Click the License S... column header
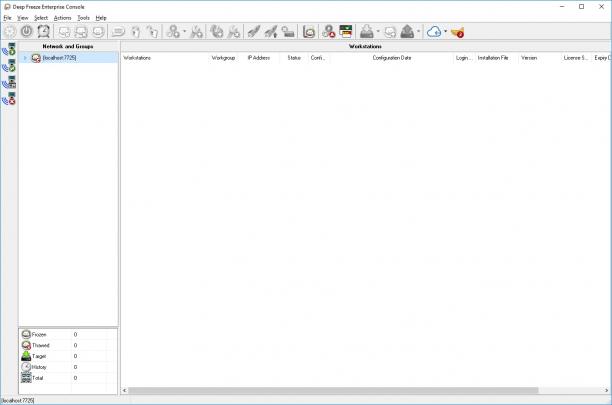Image resolution: width=612 pixels, height=405 pixels. 575,58
